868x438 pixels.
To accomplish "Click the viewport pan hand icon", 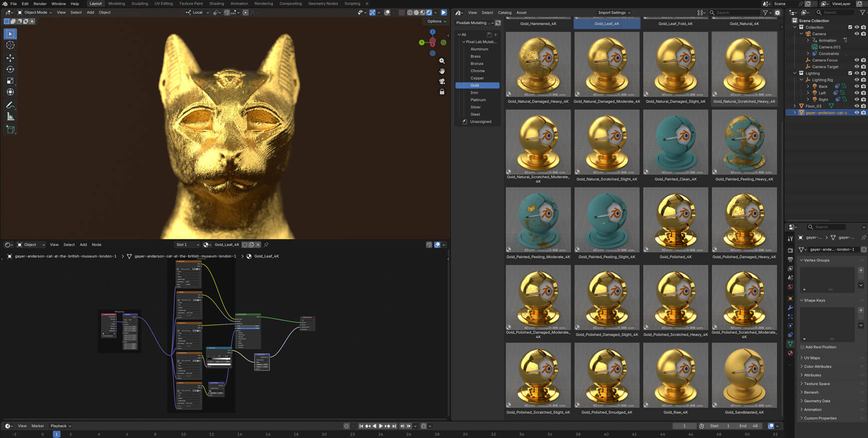I will click(441, 71).
